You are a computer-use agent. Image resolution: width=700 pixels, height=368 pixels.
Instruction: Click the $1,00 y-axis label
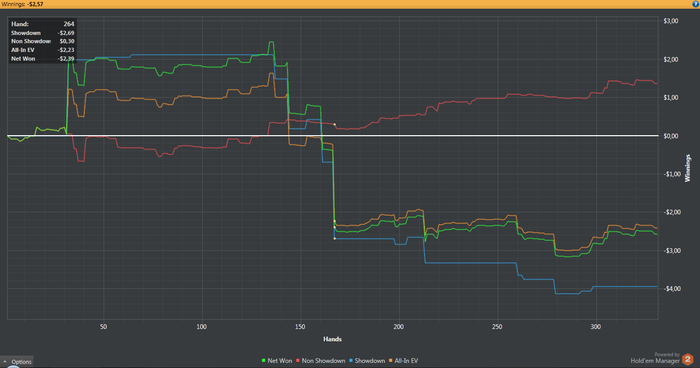(671, 98)
